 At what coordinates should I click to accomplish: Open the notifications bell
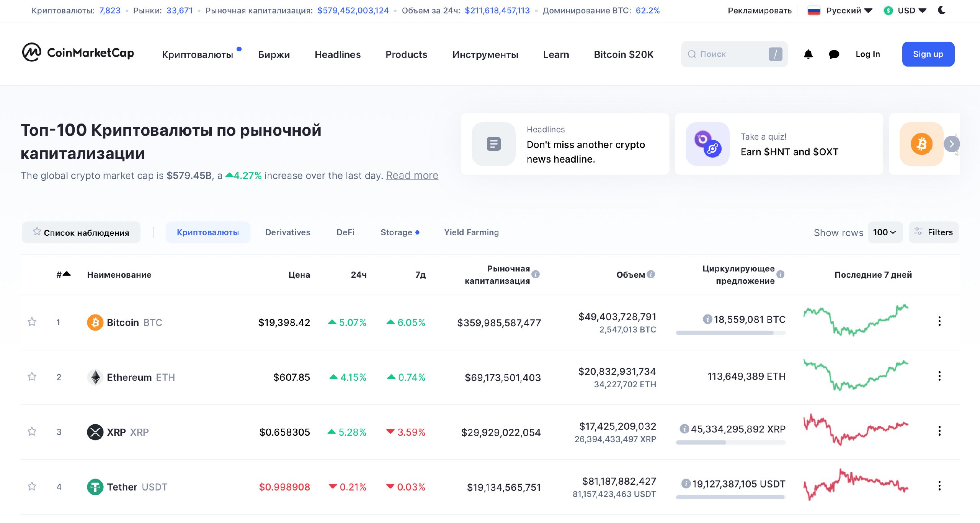point(808,54)
